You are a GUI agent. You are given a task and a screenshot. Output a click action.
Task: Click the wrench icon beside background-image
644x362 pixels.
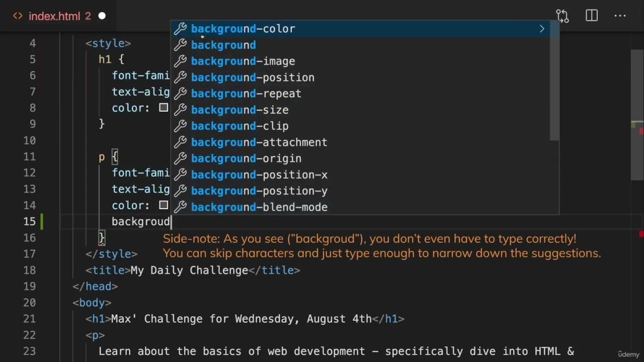click(180, 61)
